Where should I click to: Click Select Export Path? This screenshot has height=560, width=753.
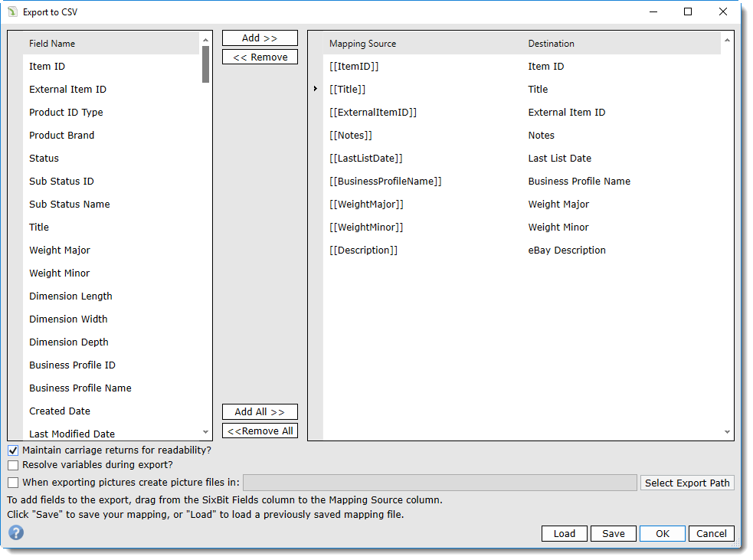tap(687, 482)
